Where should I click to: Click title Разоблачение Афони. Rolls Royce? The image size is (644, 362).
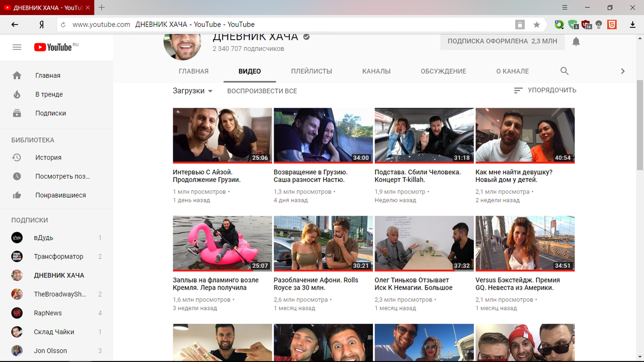point(316,284)
